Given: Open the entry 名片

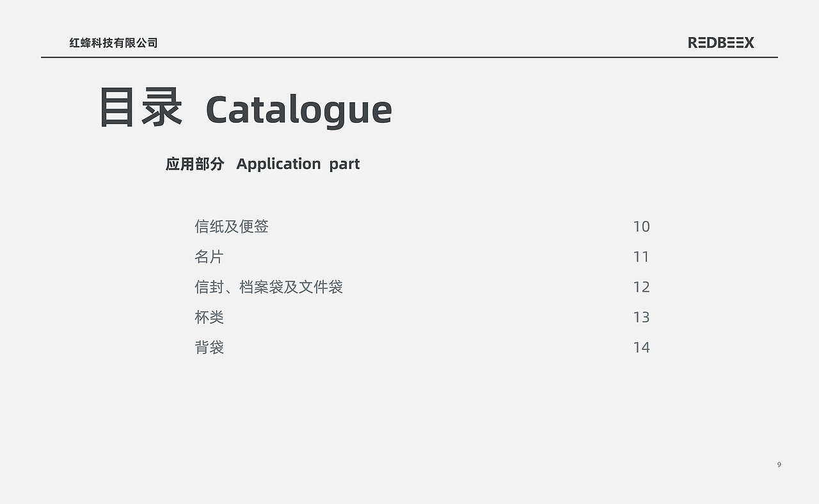Looking at the screenshot, I should [209, 256].
